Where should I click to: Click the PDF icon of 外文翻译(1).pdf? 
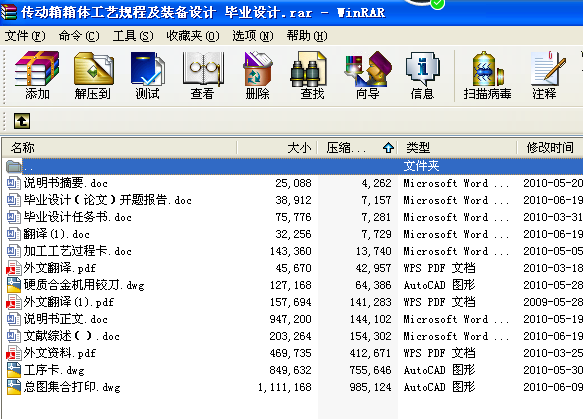point(13,302)
